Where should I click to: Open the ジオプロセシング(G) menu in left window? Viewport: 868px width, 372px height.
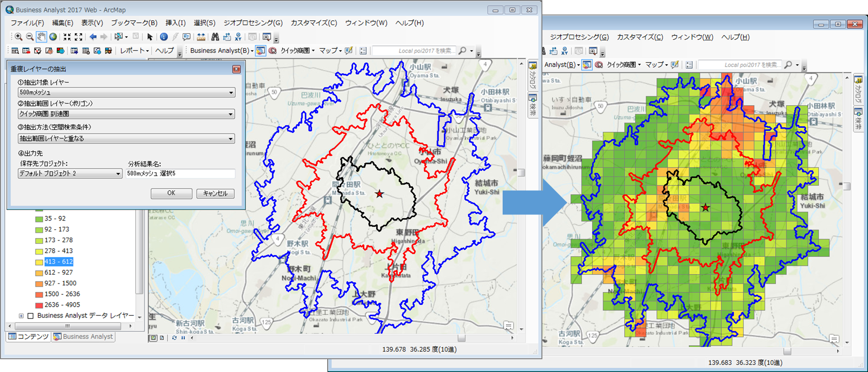point(253,23)
